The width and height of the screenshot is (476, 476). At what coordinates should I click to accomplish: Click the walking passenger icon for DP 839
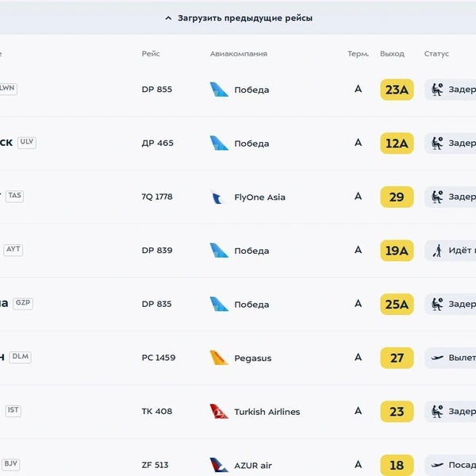coord(437,251)
